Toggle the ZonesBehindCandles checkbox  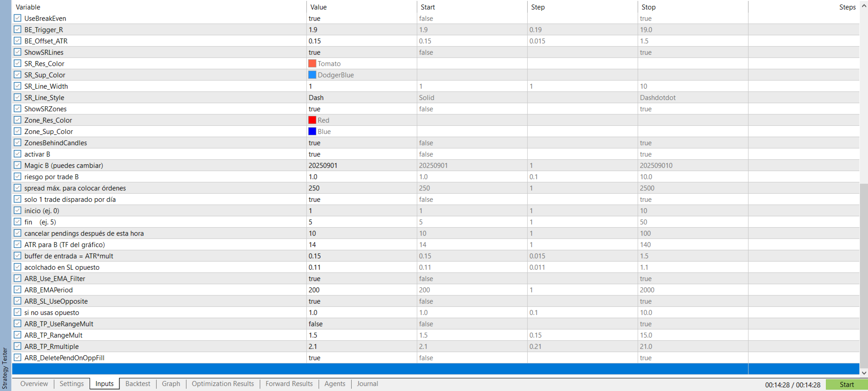[x=17, y=143]
